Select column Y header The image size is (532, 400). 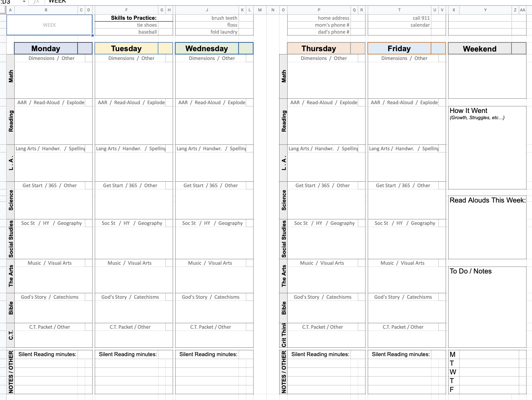click(486, 10)
